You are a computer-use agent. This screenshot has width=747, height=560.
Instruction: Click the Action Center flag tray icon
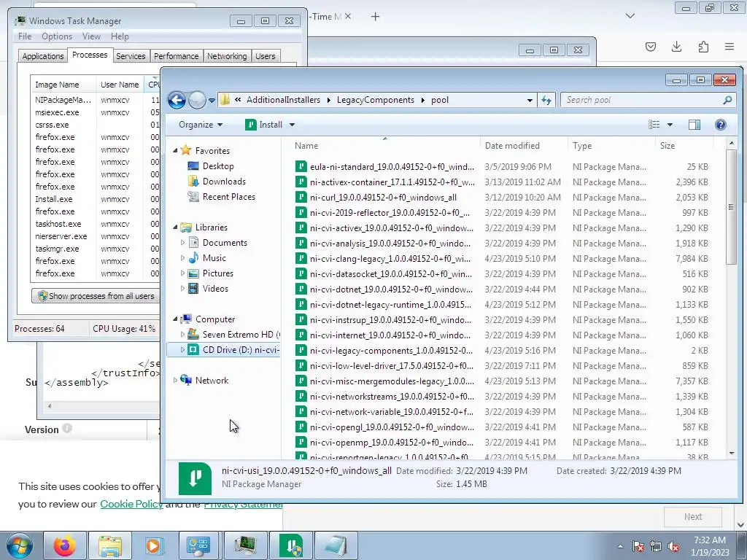coord(638,547)
